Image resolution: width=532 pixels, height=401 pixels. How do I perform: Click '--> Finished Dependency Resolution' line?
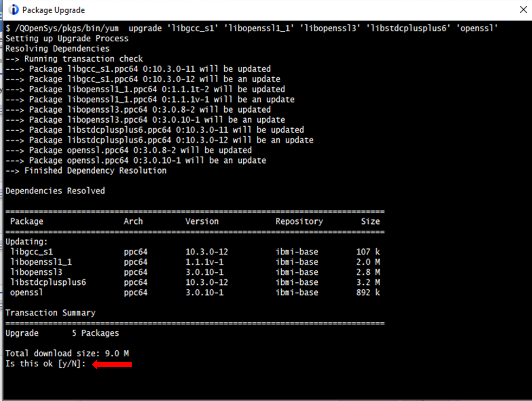coord(86,171)
